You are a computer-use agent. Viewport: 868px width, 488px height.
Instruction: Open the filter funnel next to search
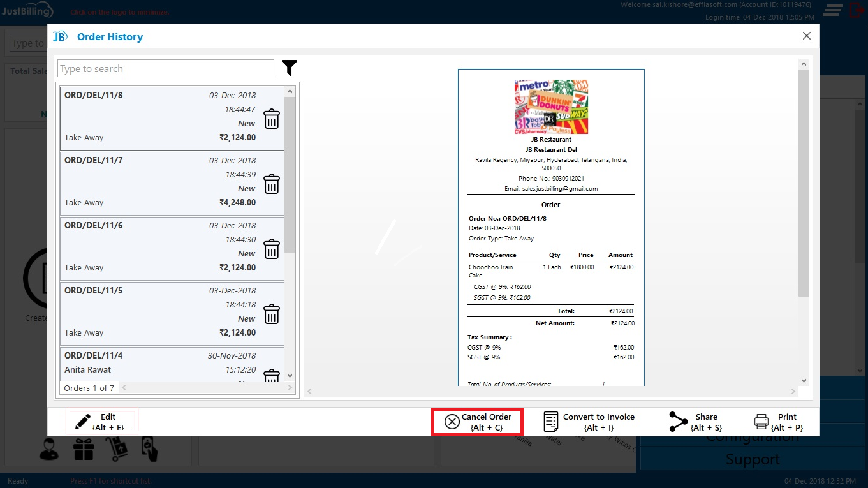289,68
